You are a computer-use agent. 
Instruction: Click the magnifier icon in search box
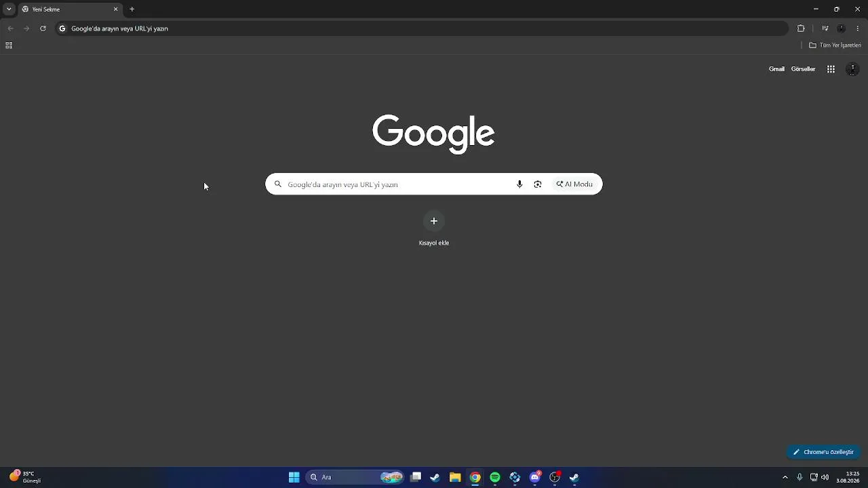click(x=278, y=184)
